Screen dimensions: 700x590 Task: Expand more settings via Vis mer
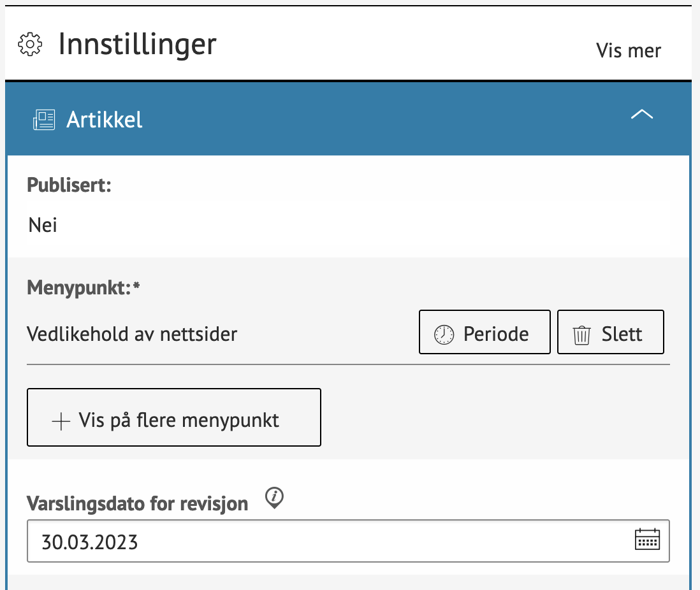(628, 50)
